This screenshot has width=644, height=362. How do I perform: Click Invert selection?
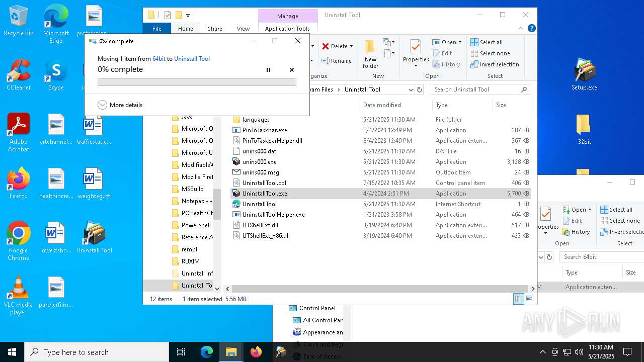tap(495, 64)
